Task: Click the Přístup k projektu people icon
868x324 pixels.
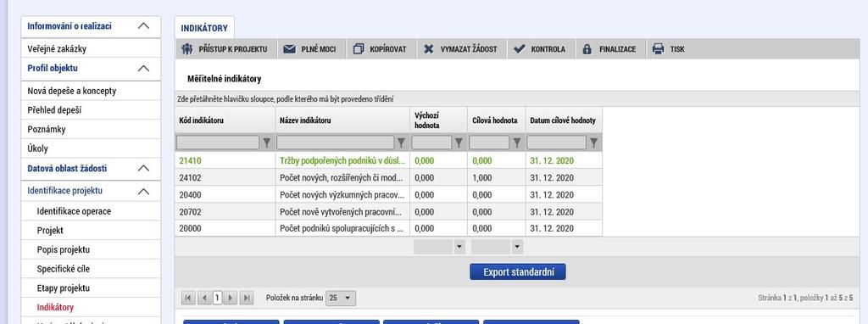Action: [187, 49]
